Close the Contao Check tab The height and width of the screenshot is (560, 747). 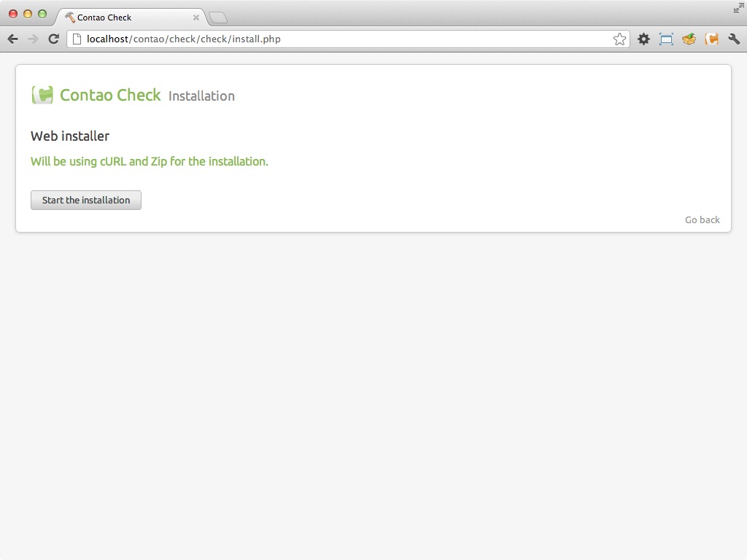196,17
